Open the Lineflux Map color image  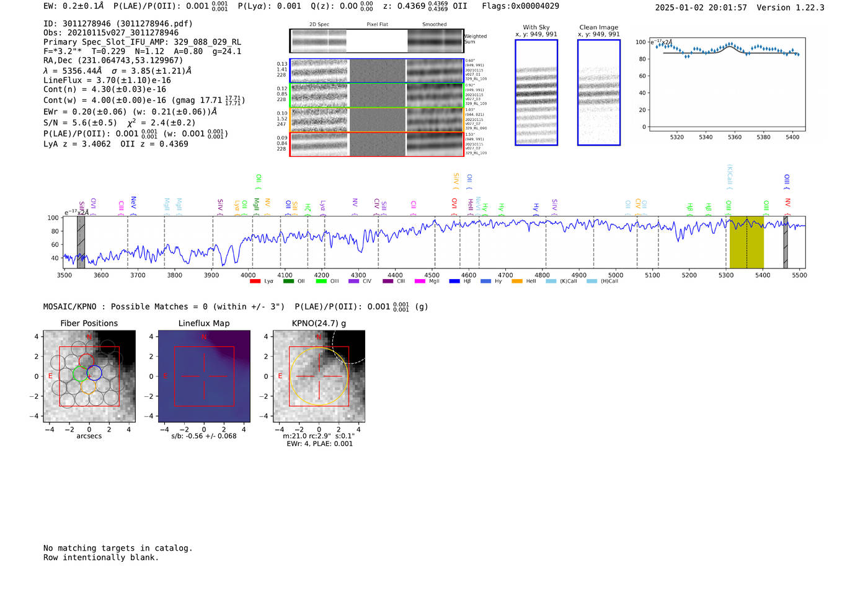click(204, 376)
